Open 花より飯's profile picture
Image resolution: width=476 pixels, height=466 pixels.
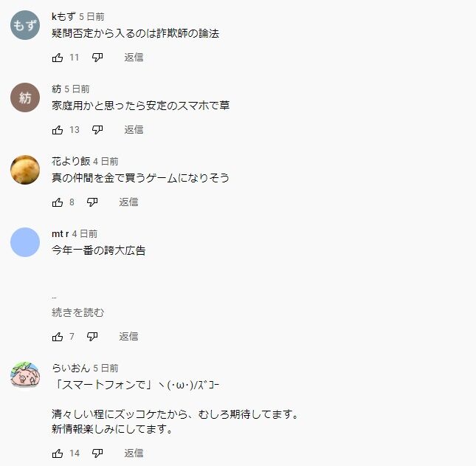pos(25,170)
